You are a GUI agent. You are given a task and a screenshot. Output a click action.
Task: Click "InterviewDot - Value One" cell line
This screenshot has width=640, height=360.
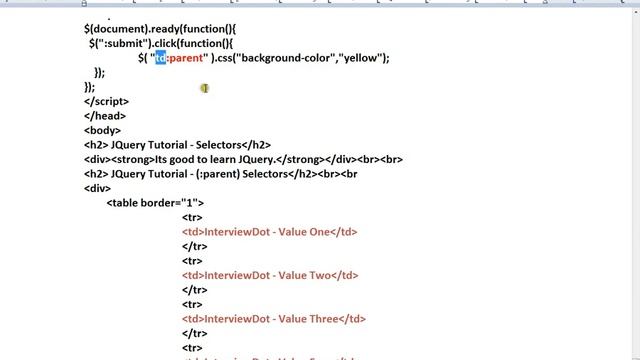pos(270,232)
